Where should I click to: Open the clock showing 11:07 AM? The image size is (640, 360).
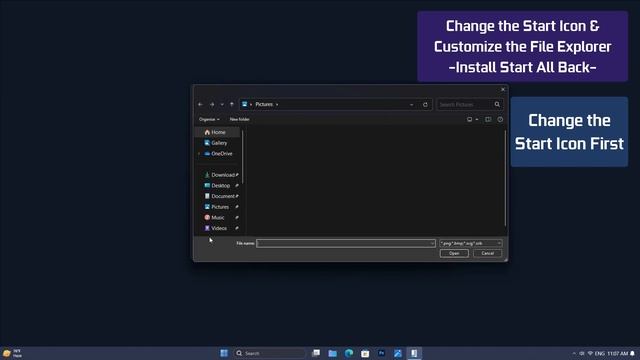point(618,353)
